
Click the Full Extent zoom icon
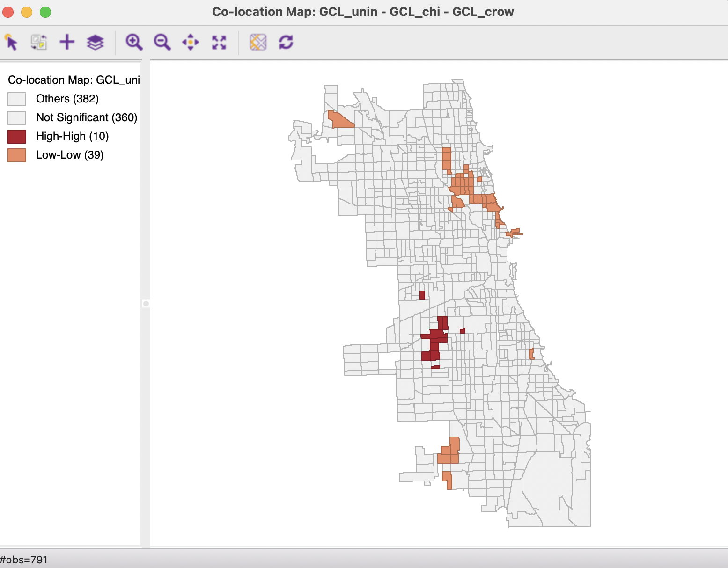[219, 42]
